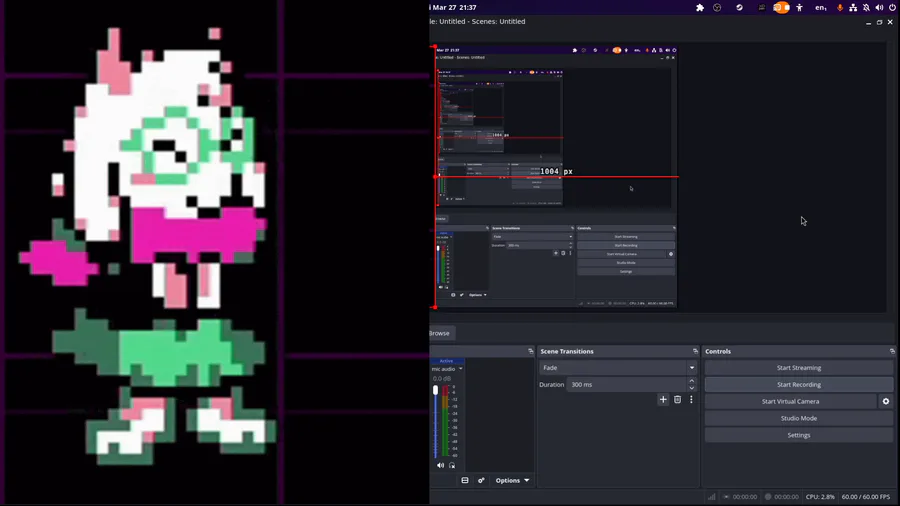This screenshot has height=506, width=900.
Task: Open the system volume icon
Action: (879, 7)
